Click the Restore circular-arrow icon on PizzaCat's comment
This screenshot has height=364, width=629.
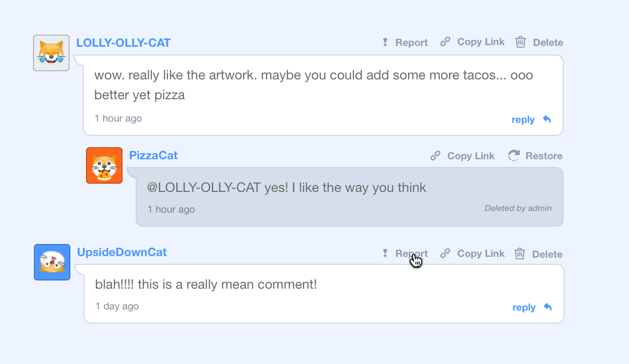[514, 156]
